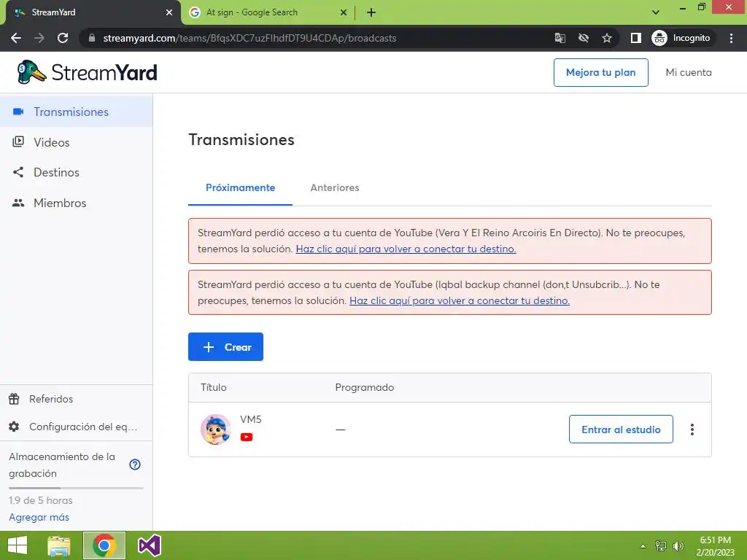Image resolution: width=747 pixels, height=560 pixels.
Task: Open Transmisiones in the sidebar
Action: click(x=76, y=112)
